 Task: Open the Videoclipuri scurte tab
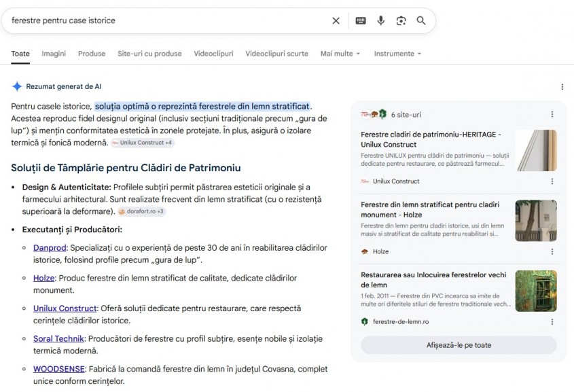click(276, 54)
